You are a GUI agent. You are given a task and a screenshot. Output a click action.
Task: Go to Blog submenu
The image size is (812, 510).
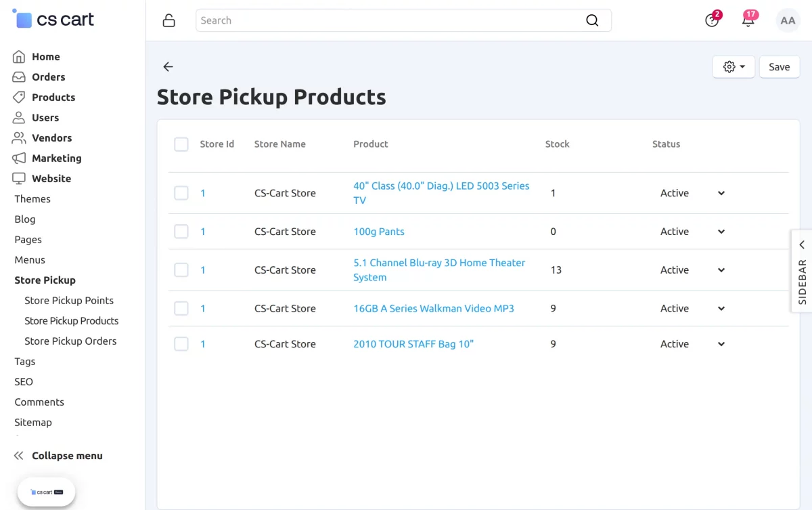click(x=25, y=219)
